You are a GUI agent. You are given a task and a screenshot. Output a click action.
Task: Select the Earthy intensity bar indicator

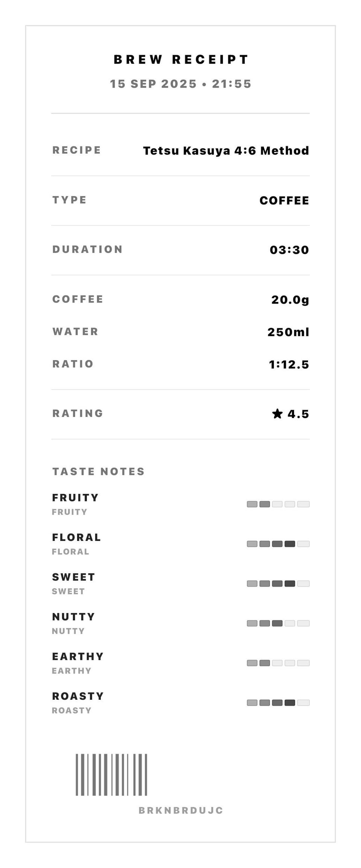coord(278,663)
